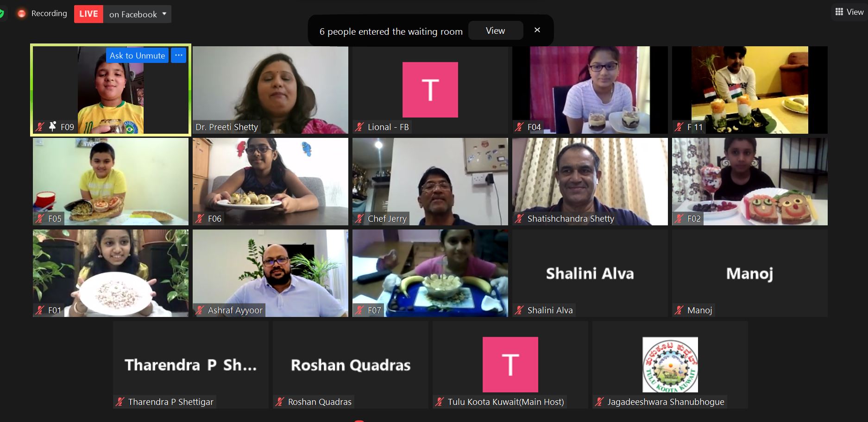Click the pink T avatar of Lional - FB
The image size is (868, 422).
coord(430,90)
